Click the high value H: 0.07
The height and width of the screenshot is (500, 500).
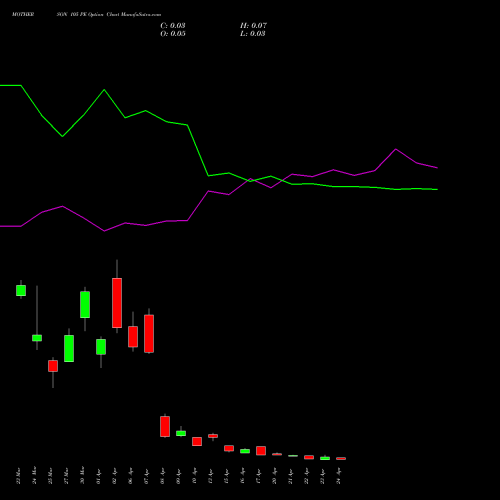tap(253, 26)
